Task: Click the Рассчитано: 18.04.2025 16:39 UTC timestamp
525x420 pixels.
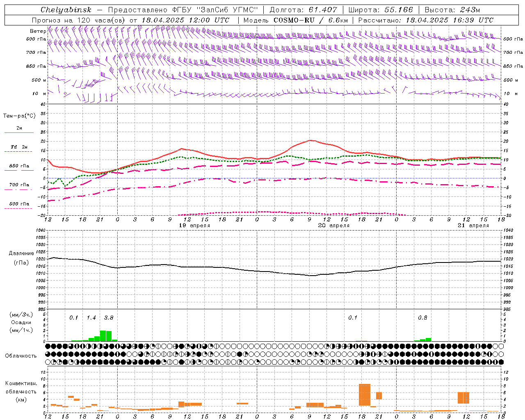Action: click(x=426, y=20)
